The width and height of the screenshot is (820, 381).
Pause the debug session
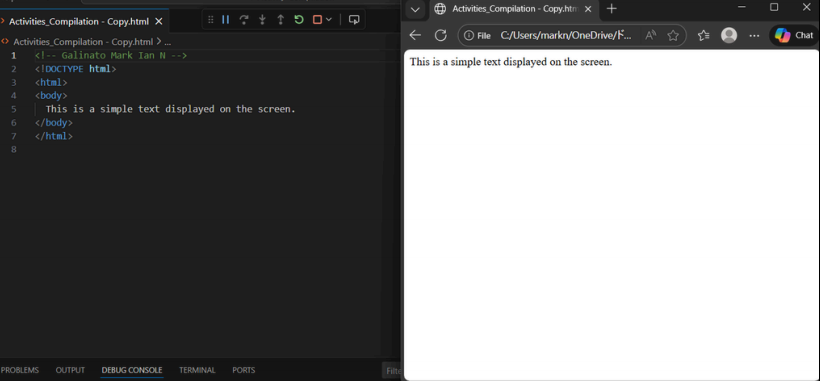click(x=225, y=20)
